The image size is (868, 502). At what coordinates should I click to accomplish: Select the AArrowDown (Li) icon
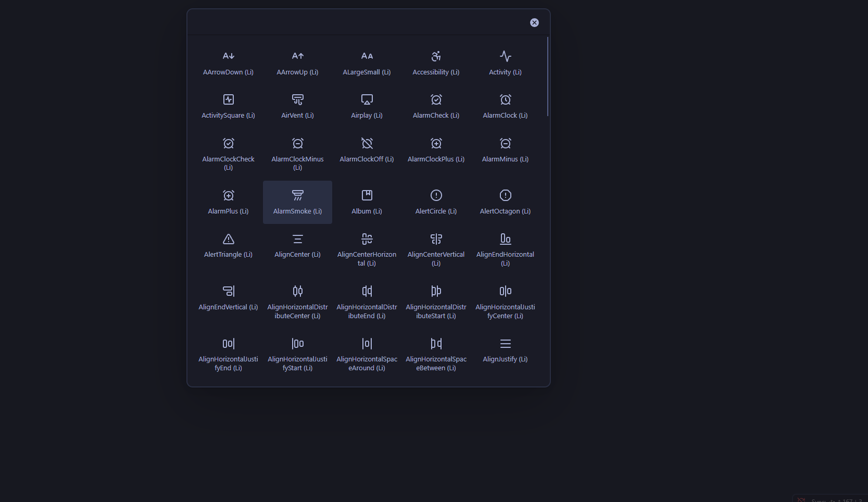pos(228,56)
